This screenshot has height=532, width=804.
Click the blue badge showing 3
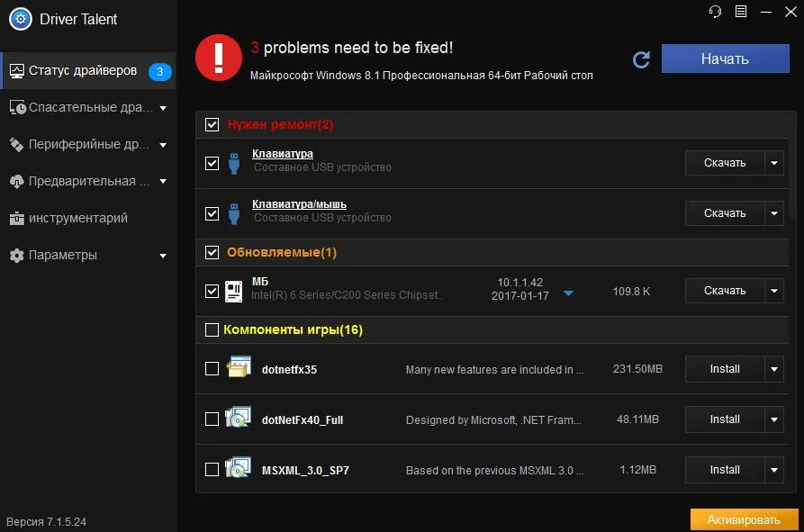159,71
